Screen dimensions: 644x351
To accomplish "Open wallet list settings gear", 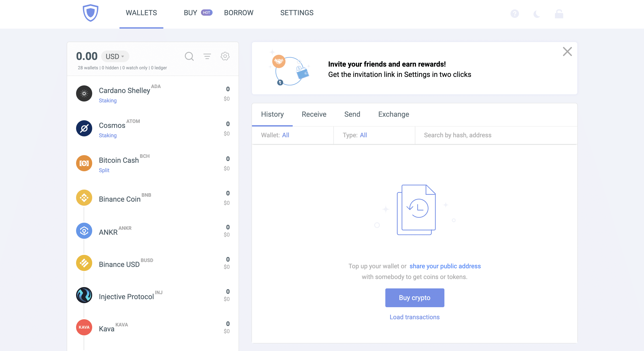I will click(225, 56).
